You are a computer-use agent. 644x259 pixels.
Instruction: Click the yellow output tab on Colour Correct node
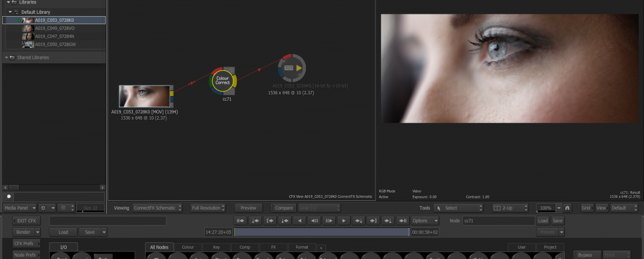pos(234,81)
